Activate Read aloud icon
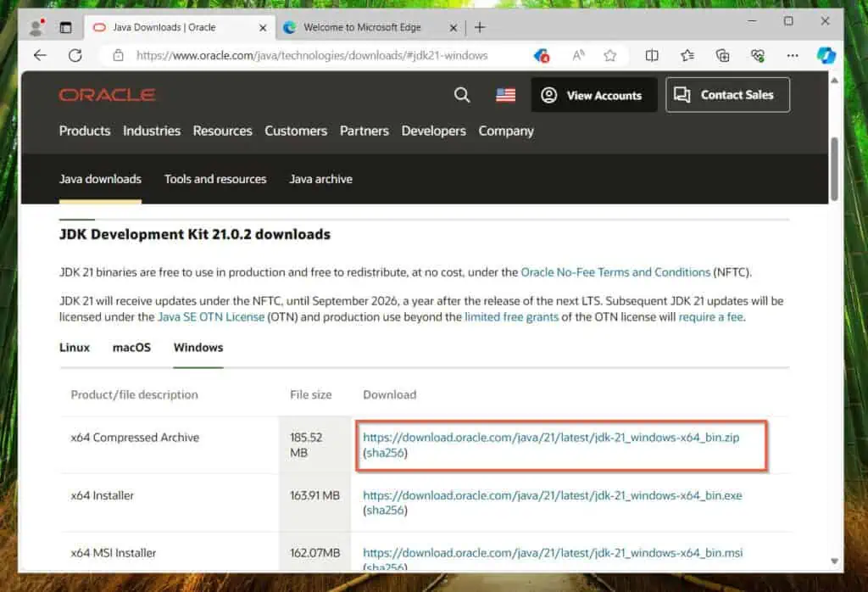Image resolution: width=868 pixels, height=592 pixels. pos(578,55)
